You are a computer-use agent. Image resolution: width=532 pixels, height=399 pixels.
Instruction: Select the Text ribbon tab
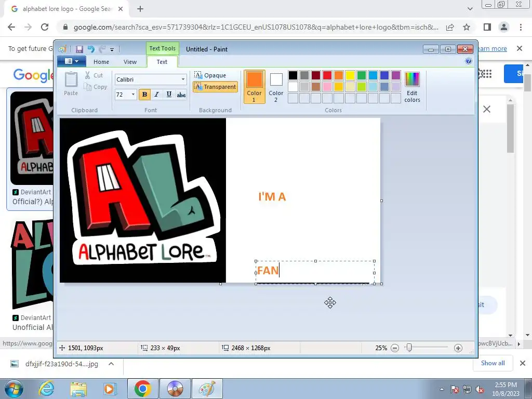(x=162, y=62)
